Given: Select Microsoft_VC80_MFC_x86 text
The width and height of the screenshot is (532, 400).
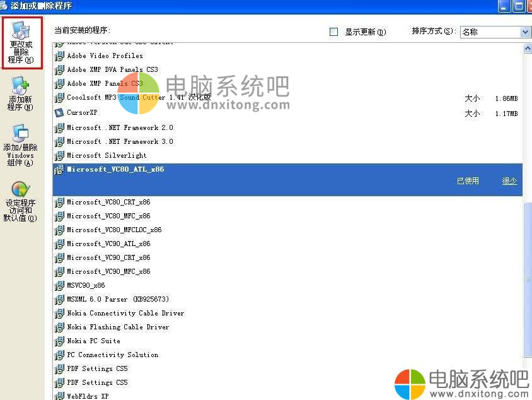Looking at the screenshot, I should tap(108, 216).
